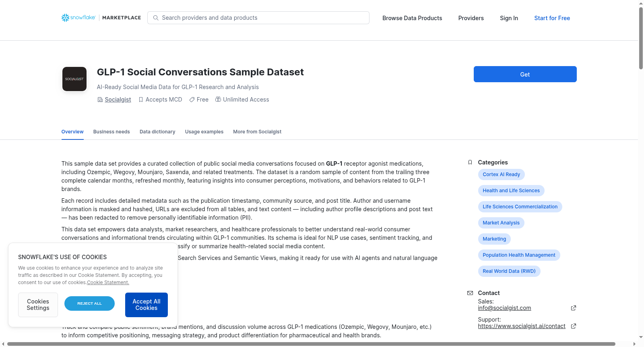This screenshot has width=644, height=347.
Task: Click the scroll down arrow
Action: pyautogui.click(x=641, y=337)
